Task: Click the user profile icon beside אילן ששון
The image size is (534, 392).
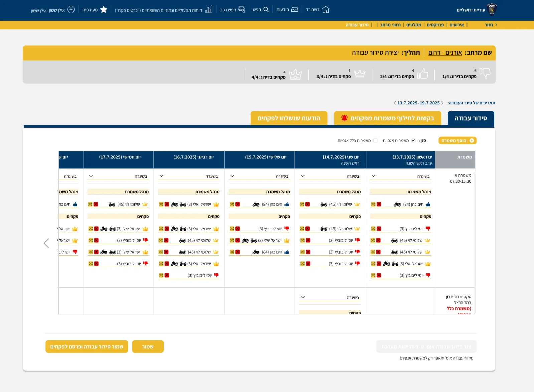Action: tap(71, 10)
